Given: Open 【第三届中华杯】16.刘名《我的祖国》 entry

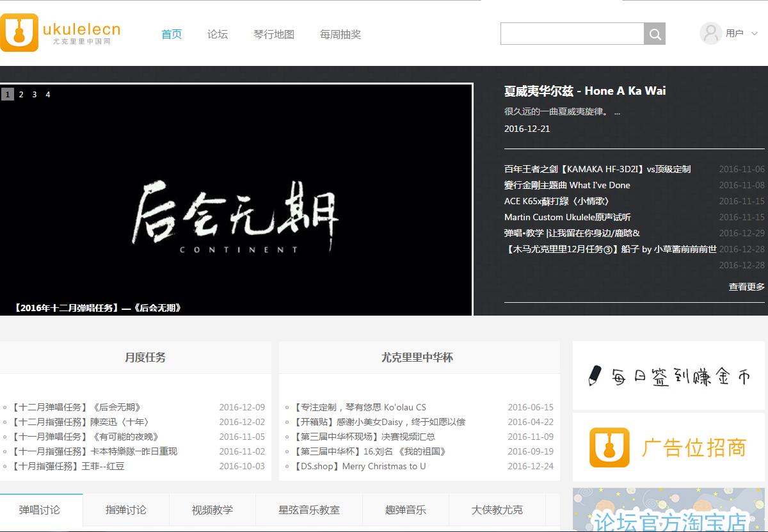Looking at the screenshot, I should 369,451.
